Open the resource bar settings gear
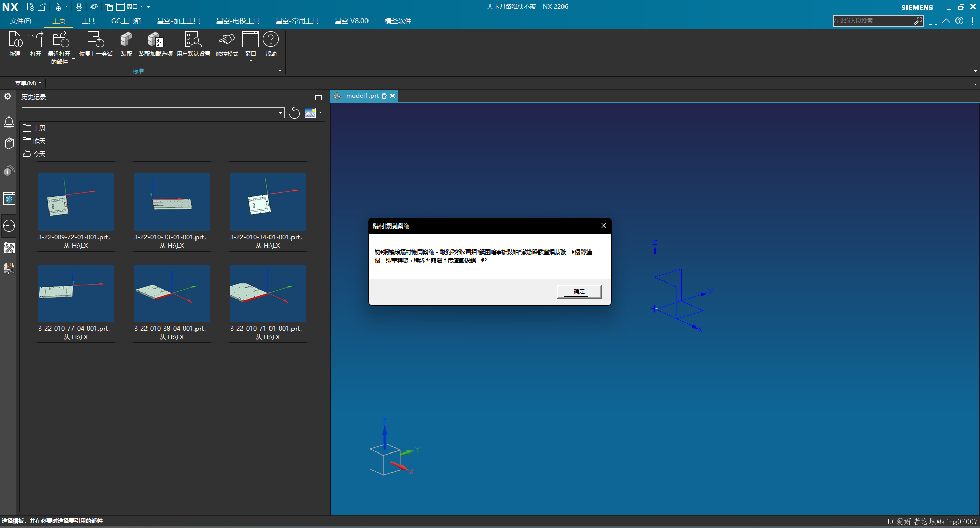The width and height of the screenshot is (980, 528). coord(8,96)
